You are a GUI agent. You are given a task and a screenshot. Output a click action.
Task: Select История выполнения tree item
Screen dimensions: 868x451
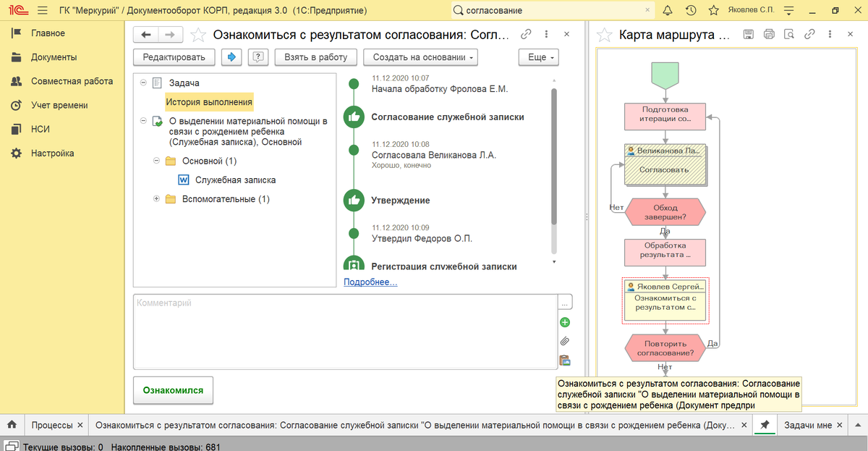pos(209,102)
